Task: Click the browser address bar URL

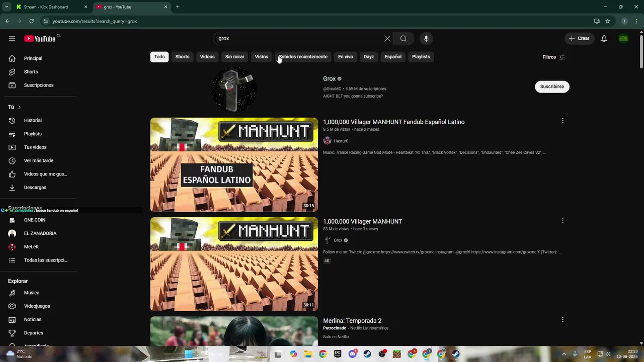Action: pyautogui.click(x=95, y=21)
